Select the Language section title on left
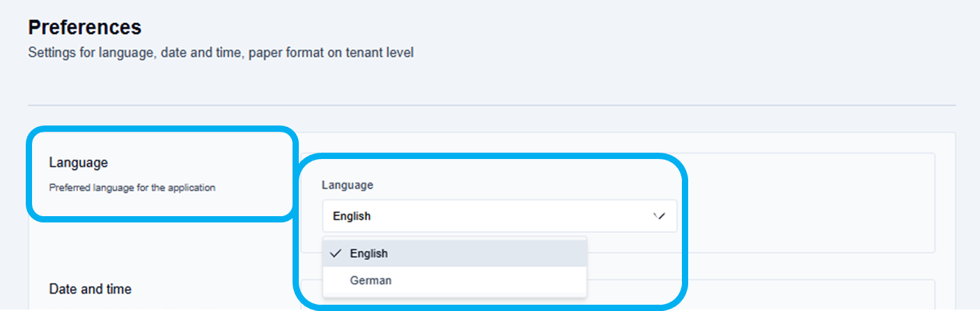980x311 pixels. 78,162
